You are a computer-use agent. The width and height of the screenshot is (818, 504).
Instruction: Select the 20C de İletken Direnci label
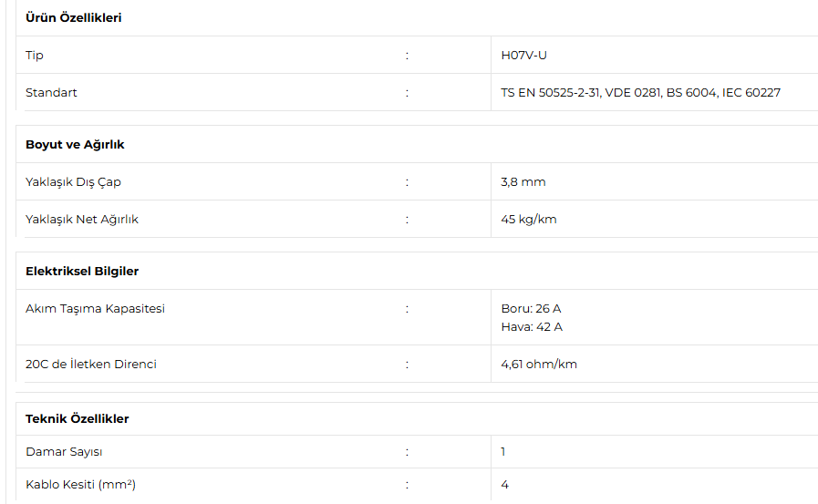point(91,365)
